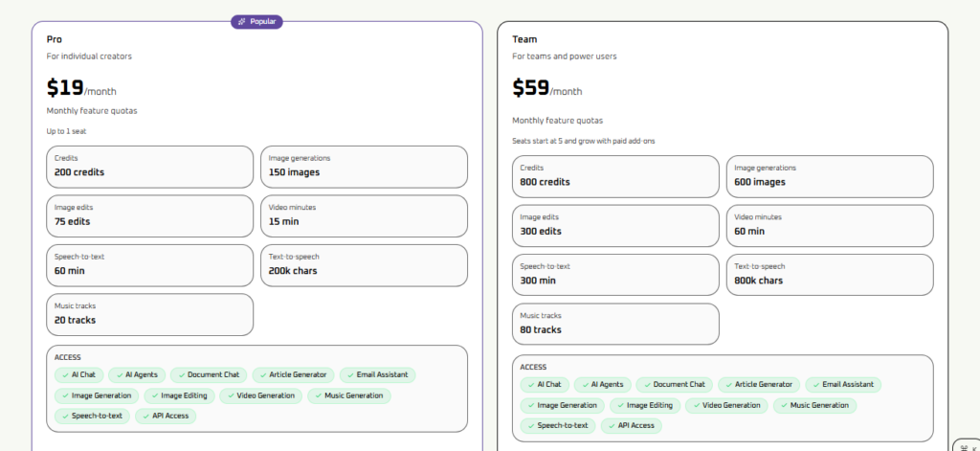Image resolution: width=980 pixels, height=451 pixels.
Task: Click the Team plan 800k chars text-to-speech card
Action: [829, 275]
